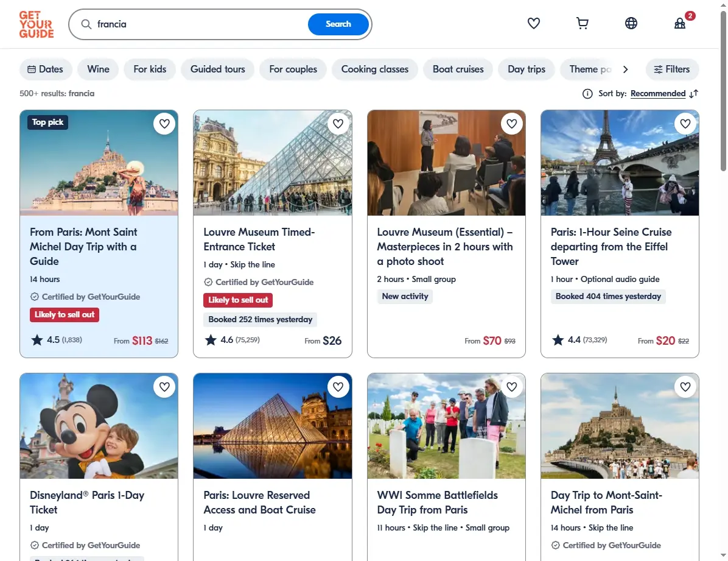Click the blue Search button
The height and width of the screenshot is (561, 728).
(338, 24)
